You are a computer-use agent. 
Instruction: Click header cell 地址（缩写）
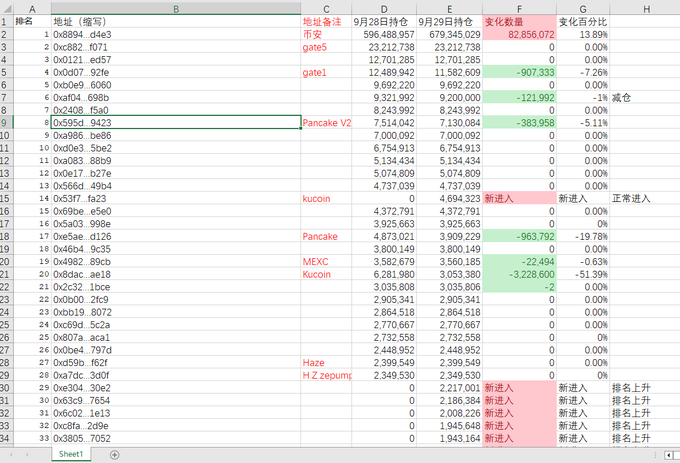[x=176, y=22]
